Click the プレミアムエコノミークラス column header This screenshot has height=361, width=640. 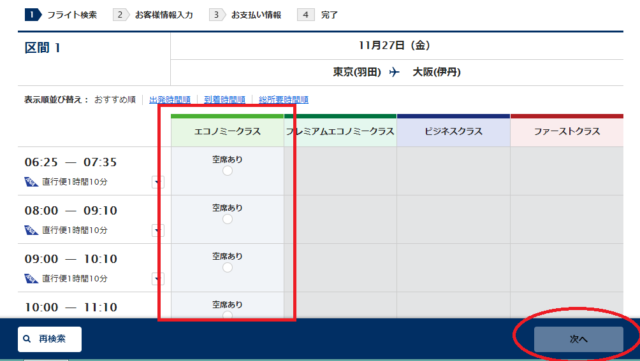pyautogui.click(x=340, y=131)
